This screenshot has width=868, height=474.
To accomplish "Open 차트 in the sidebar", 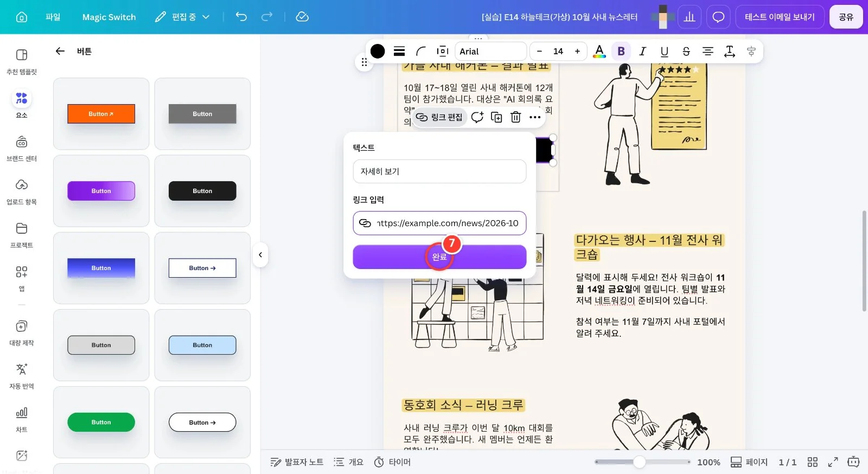I will (x=22, y=419).
